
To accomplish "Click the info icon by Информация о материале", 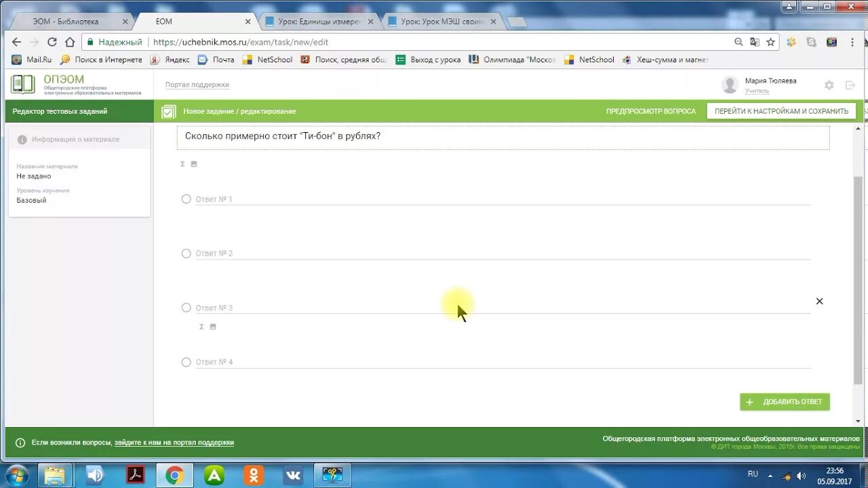I will click(x=22, y=140).
